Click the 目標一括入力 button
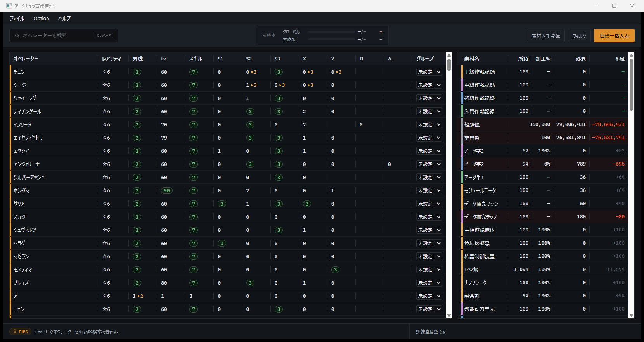 point(614,36)
